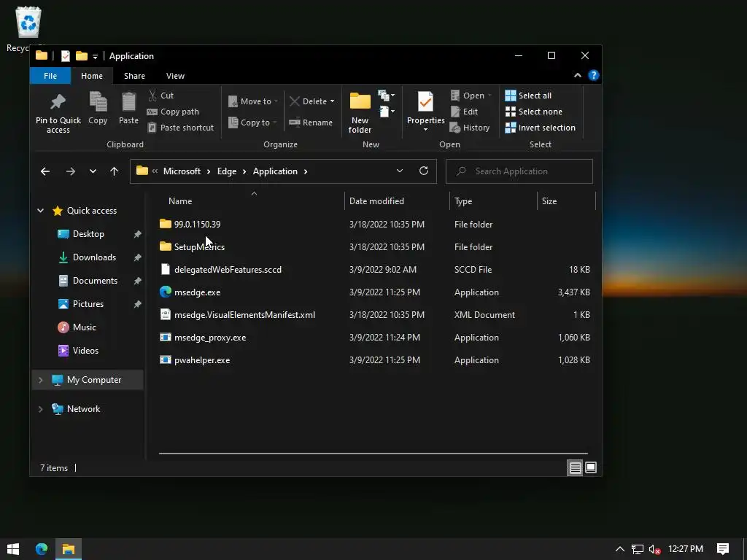Open the blue Help question icon
747x560 pixels.
[x=594, y=75]
